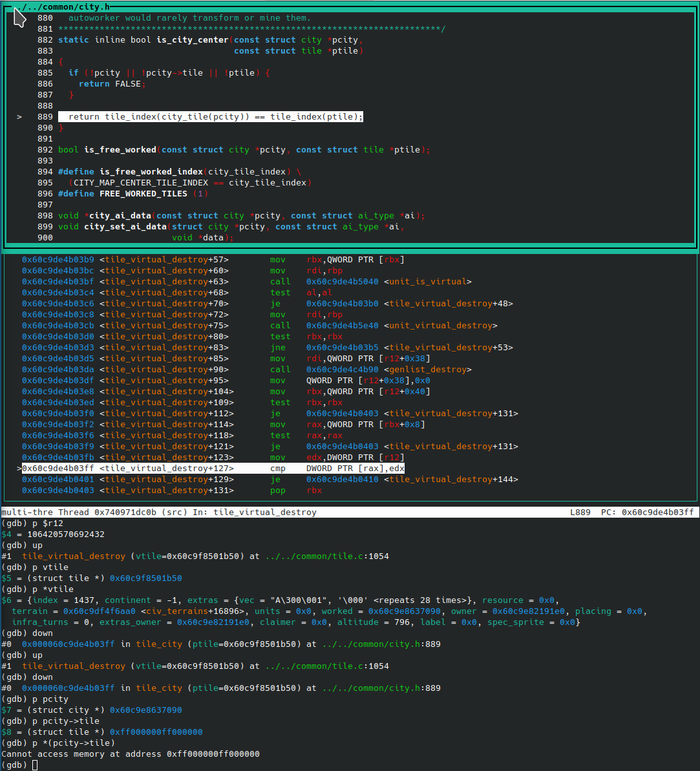Viewport: 700px width, 771px height.
Task: Click the current-instruction marker in the assembly pane
Action: 19,469
